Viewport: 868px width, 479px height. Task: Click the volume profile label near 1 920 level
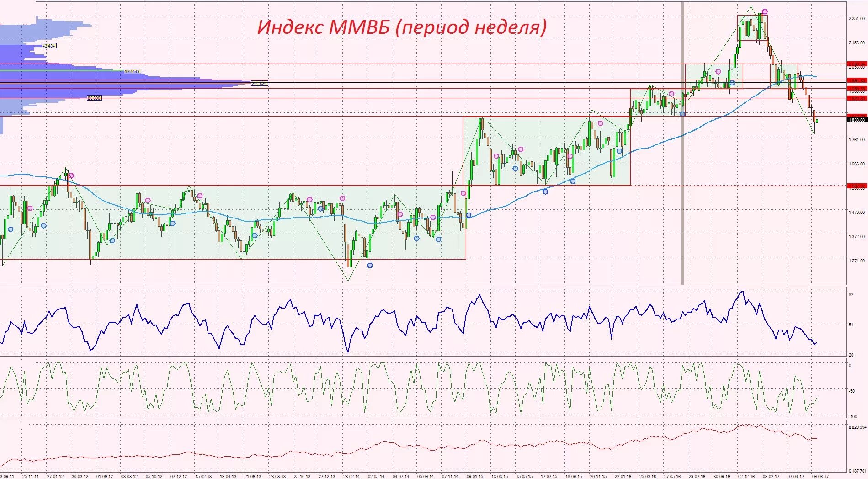pos(94,98)
